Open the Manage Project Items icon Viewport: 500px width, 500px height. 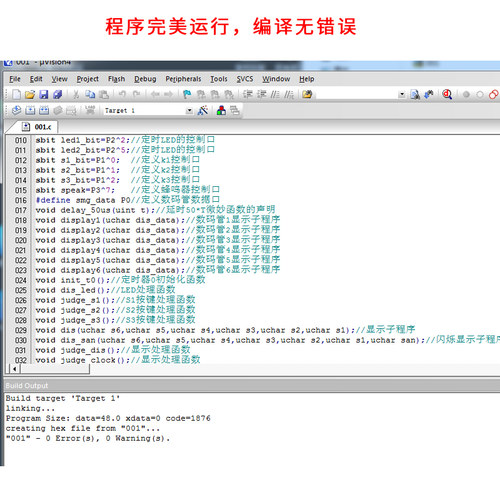(221, 110)
